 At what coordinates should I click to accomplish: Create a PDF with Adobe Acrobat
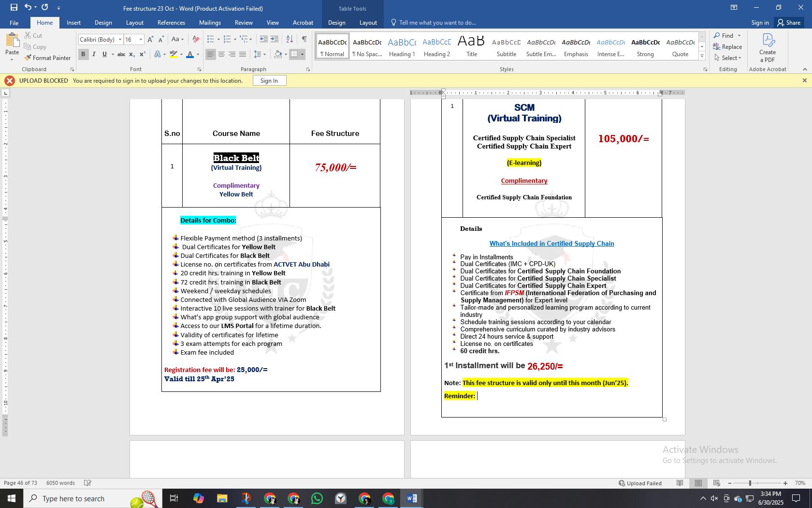tap(767, 48)
